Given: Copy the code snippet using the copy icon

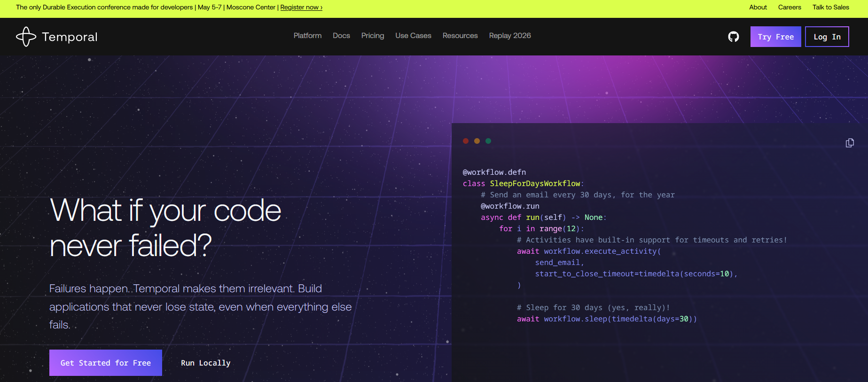Looking at the screenshot, I should 850,143.
